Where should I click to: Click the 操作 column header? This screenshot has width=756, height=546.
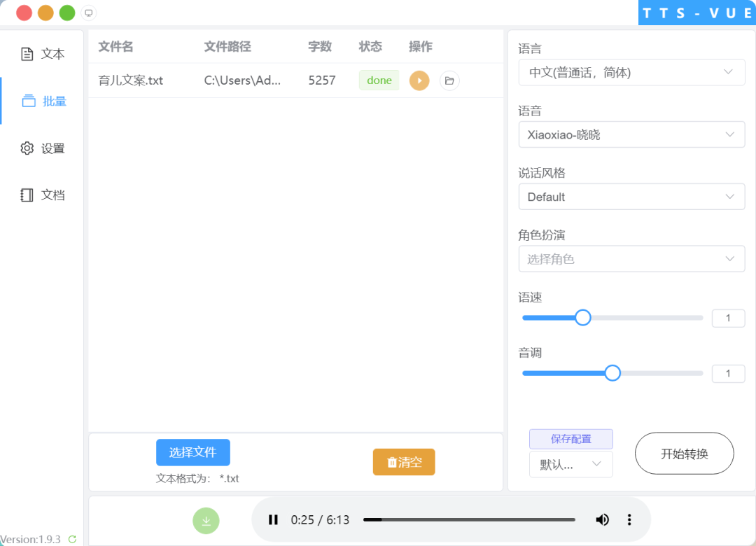pyautogui.click(x=421, y=47)
